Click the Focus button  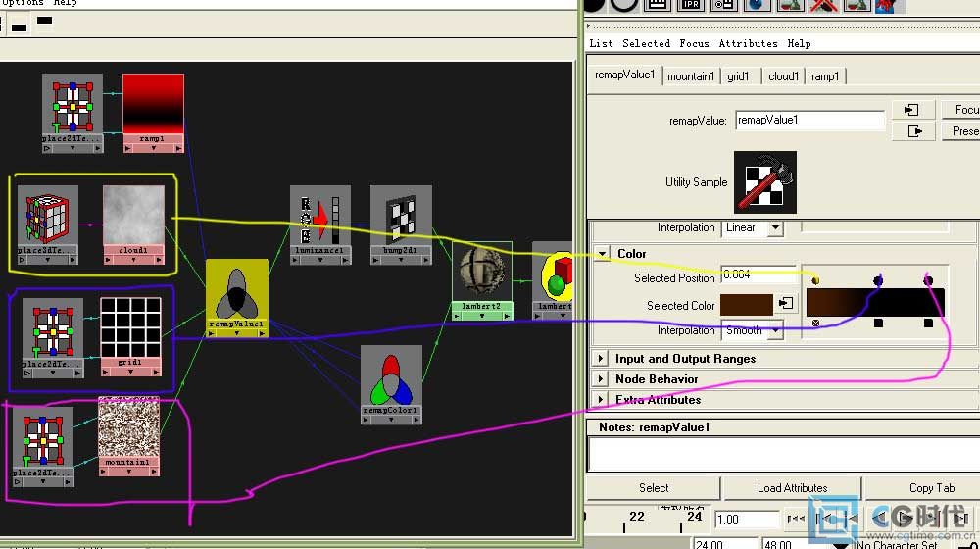[960, 110]
